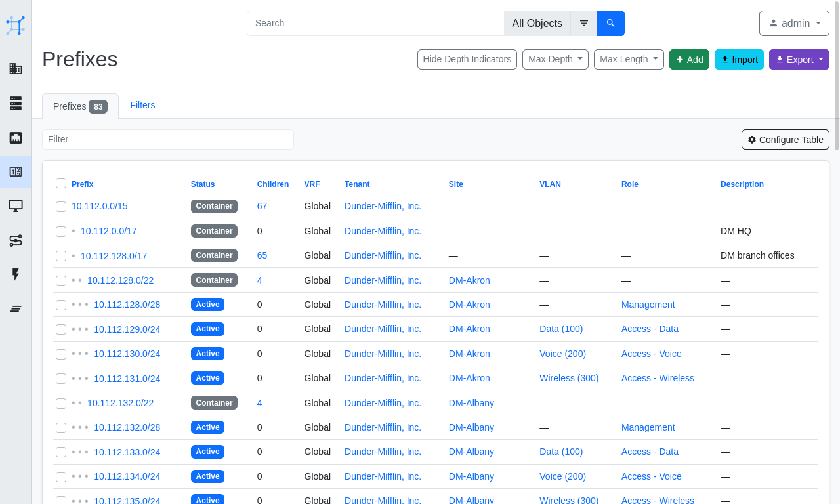This screenshot has width=840, height=504.
Task: Open the Max Depth dropdown
Action: 555,59
